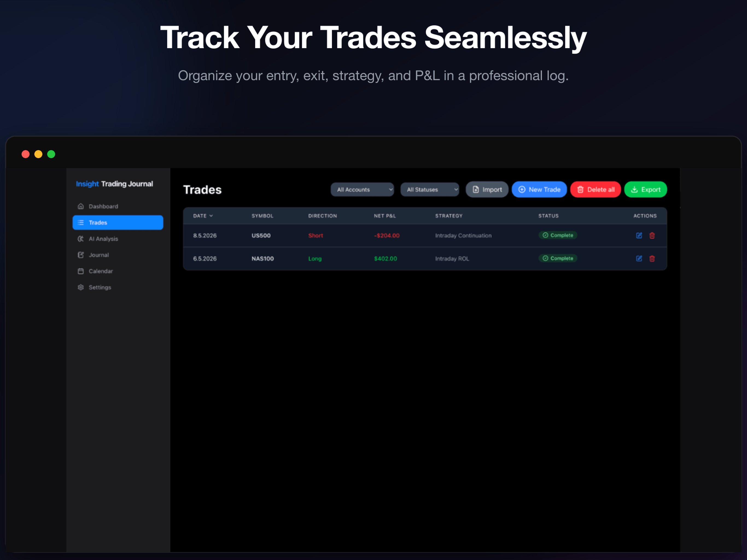This screenshot has width=747, height=560.
Task: Click the Import button
Action: [487, 189]
